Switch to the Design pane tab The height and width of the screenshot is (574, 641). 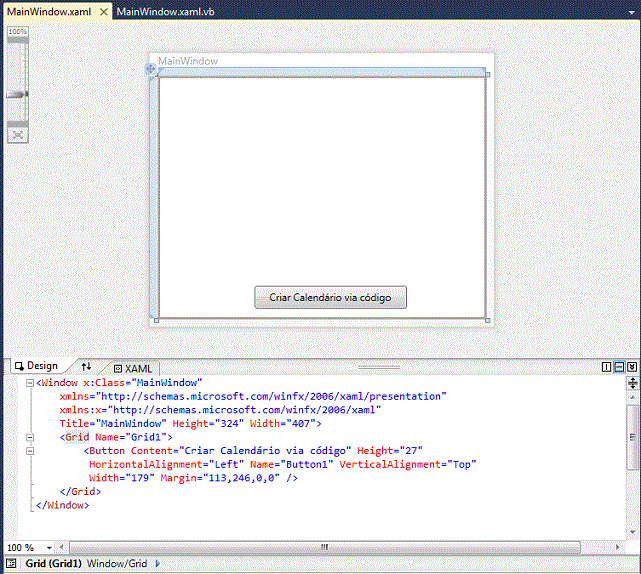37,366
